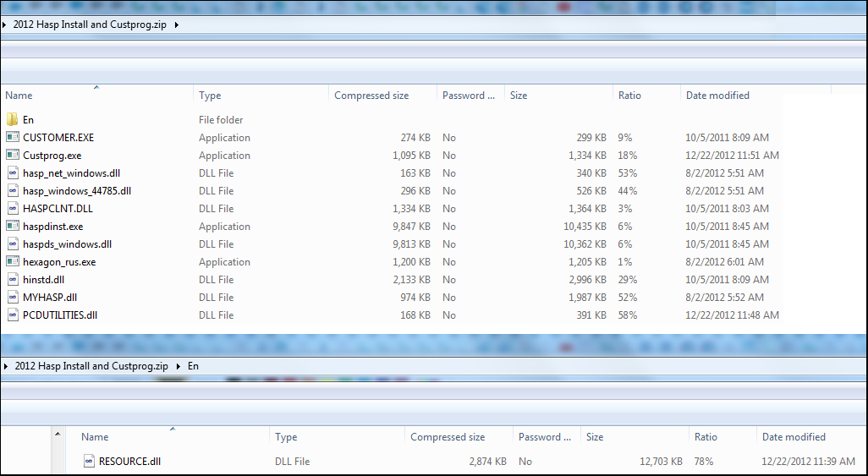Click the RESOURCE.dll file icon
The height and width of the screenshot is (476, 868).
pos(89,461)
